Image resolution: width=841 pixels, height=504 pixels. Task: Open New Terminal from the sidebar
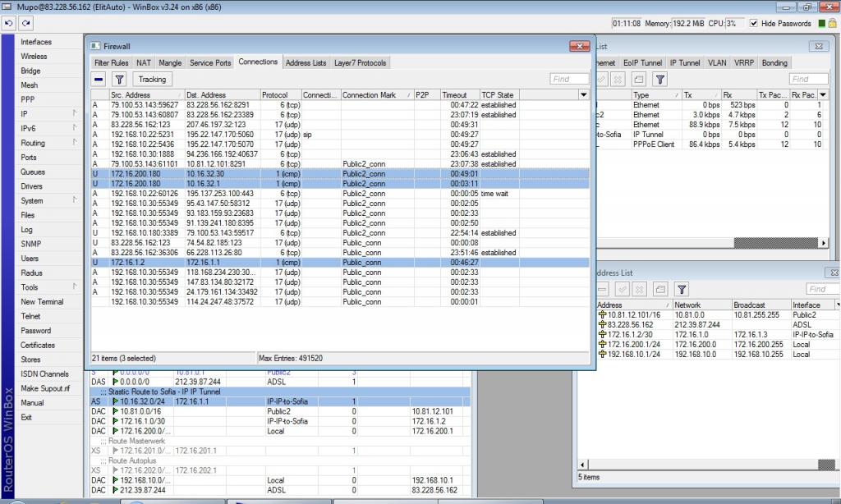coord(42,301)
